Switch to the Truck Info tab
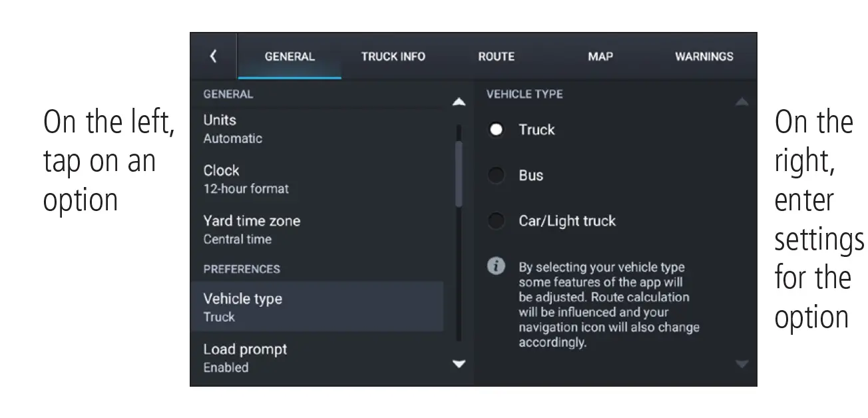Image resolution: width=868 pixels, height=418 pixels. (x=393, y=57)
